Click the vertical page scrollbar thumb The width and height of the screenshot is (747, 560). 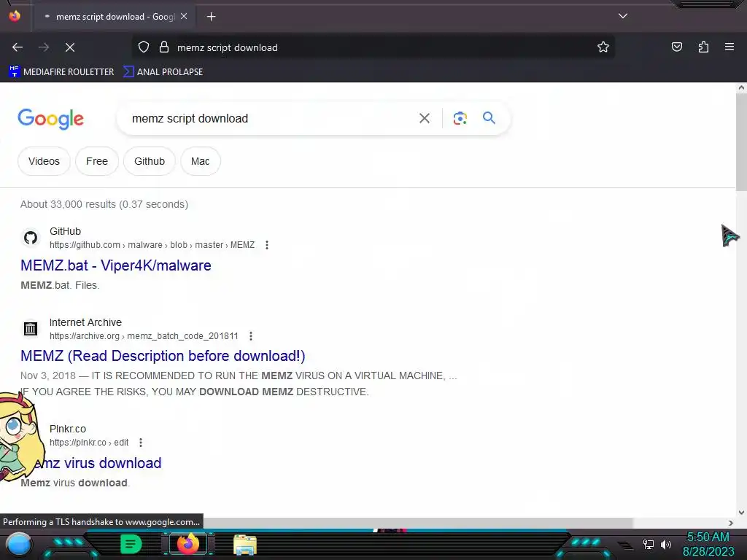741,142
